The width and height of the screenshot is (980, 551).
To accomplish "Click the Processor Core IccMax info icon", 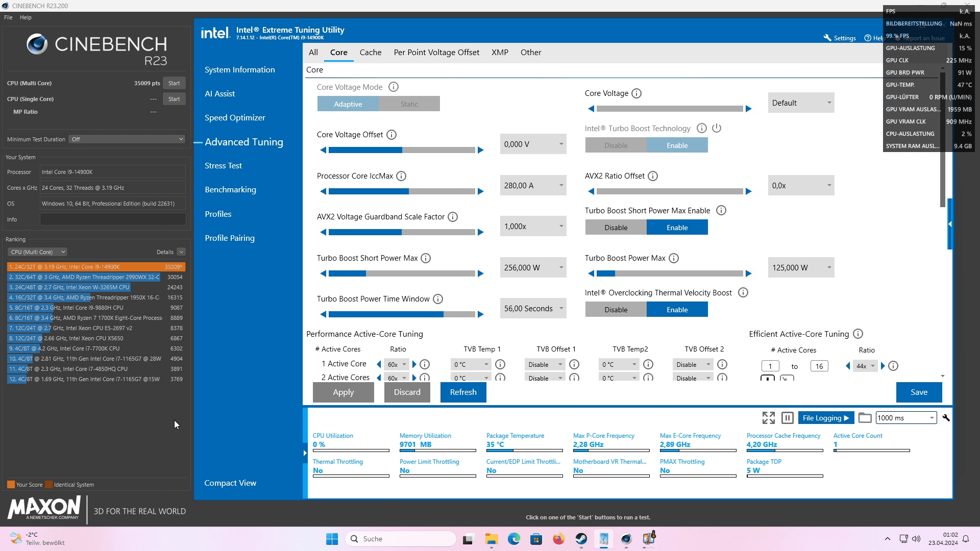I will click(x=401, y=176).
